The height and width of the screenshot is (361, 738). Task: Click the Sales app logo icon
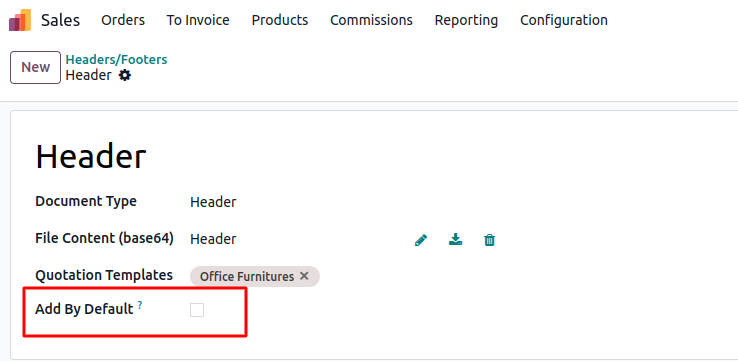click(x=20, y=20)
